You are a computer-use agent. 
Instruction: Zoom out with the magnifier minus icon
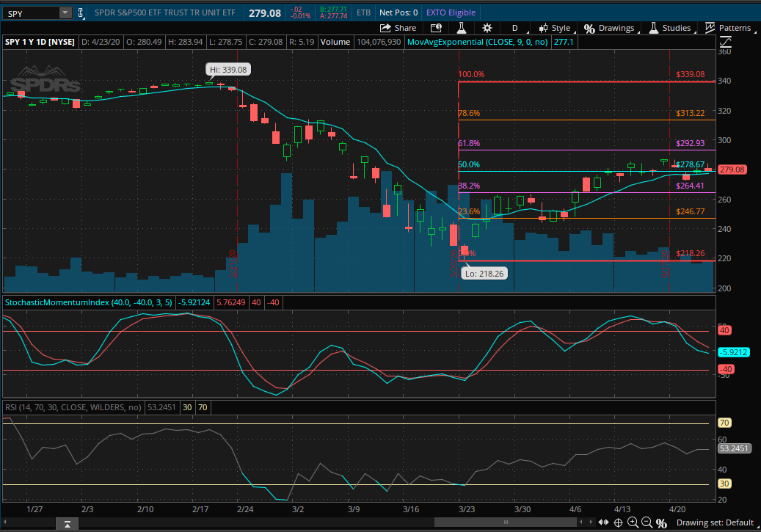coord(647,522)
